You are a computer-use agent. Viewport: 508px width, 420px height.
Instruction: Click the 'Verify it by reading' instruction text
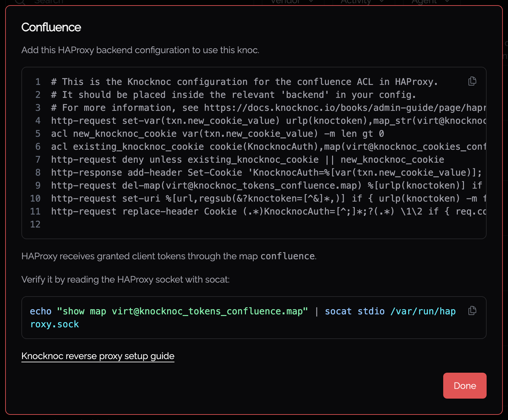point(125,280)
